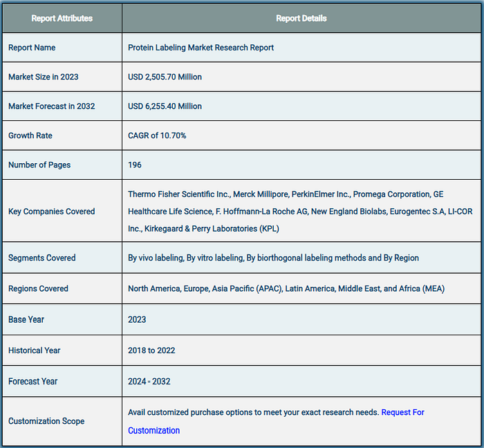Select the 196 pages value
The height and width of the screenshot is (448, 484).
[135, 165]
